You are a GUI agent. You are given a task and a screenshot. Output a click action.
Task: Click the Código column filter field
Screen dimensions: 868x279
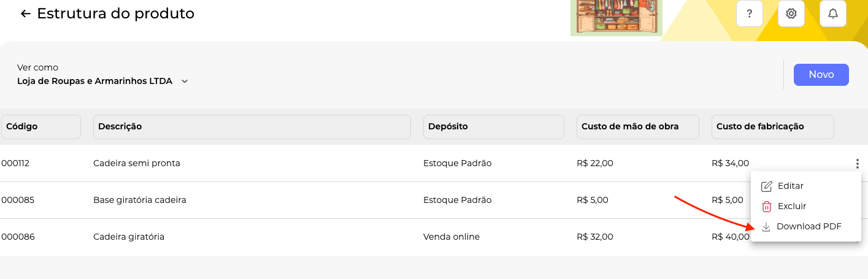point(40,127)
